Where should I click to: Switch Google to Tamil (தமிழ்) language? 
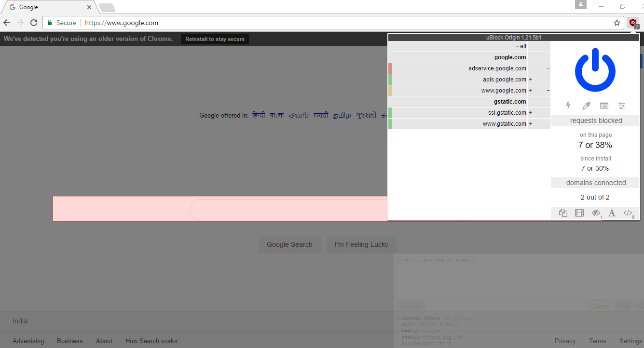pyautogui.click(x=342, y=116)
